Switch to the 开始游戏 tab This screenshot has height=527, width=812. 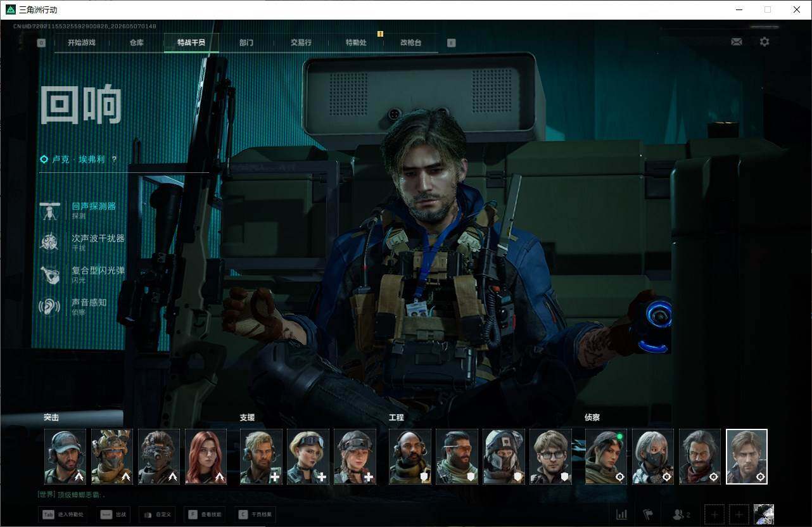click(x=82, y=43)
